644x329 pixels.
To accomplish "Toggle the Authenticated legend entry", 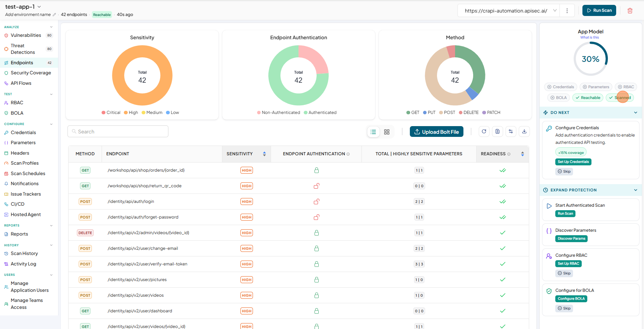I will (x=320, y=113).
